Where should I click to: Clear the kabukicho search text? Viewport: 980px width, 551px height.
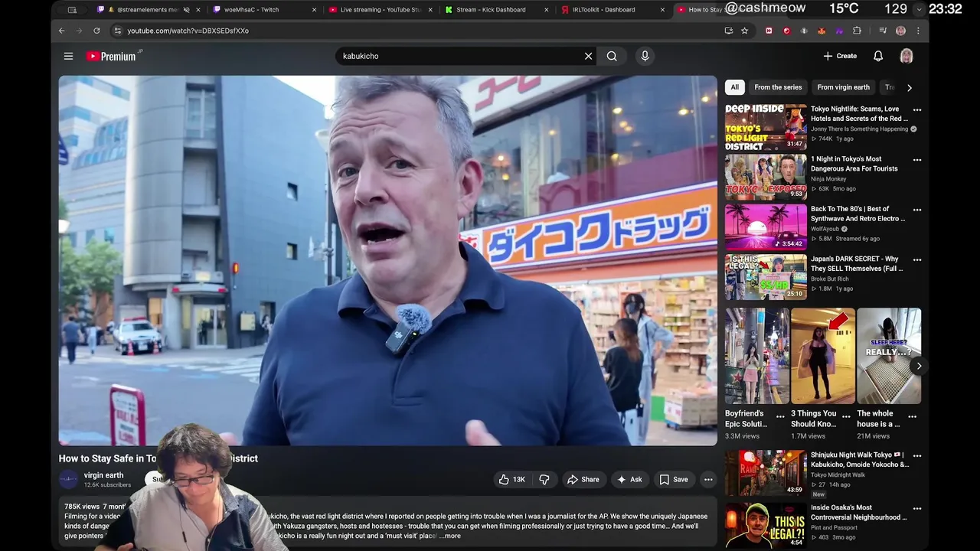(x=588, y=56)
